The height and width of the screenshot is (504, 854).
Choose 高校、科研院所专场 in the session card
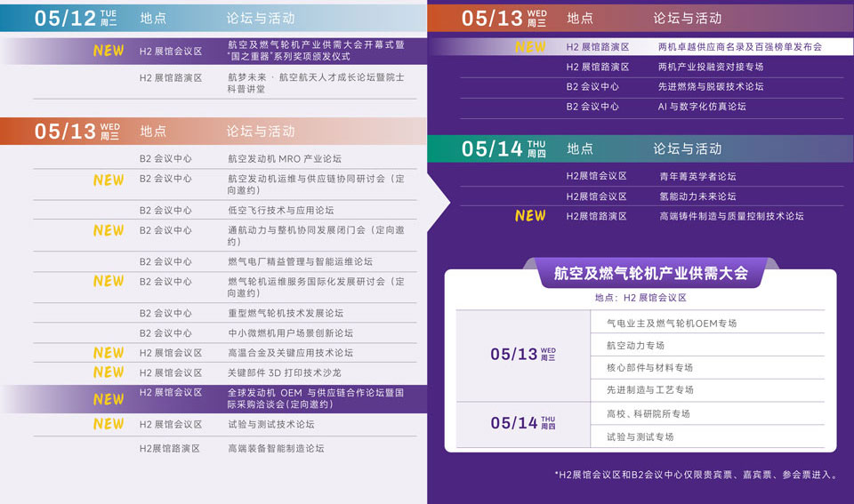[648, 414]
